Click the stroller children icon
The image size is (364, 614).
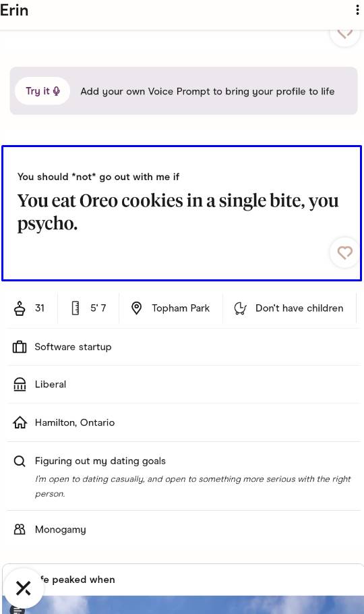240,308
